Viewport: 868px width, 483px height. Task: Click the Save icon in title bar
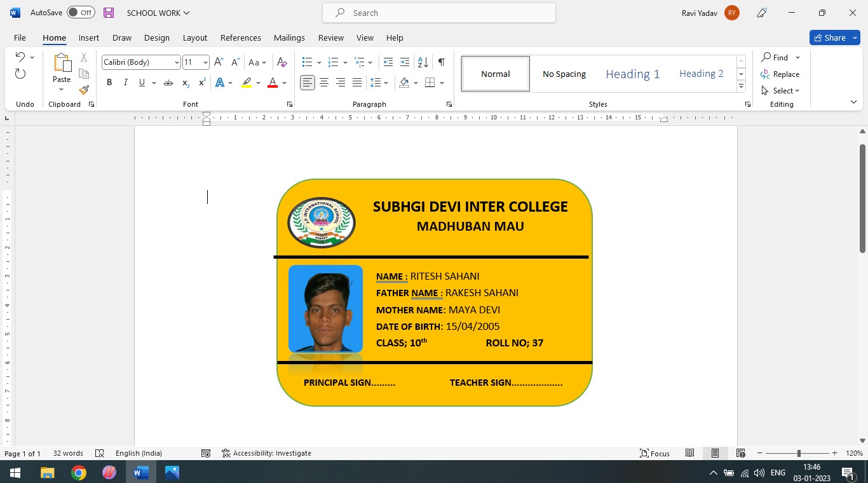pyautogui.click(x=109, y=13)
